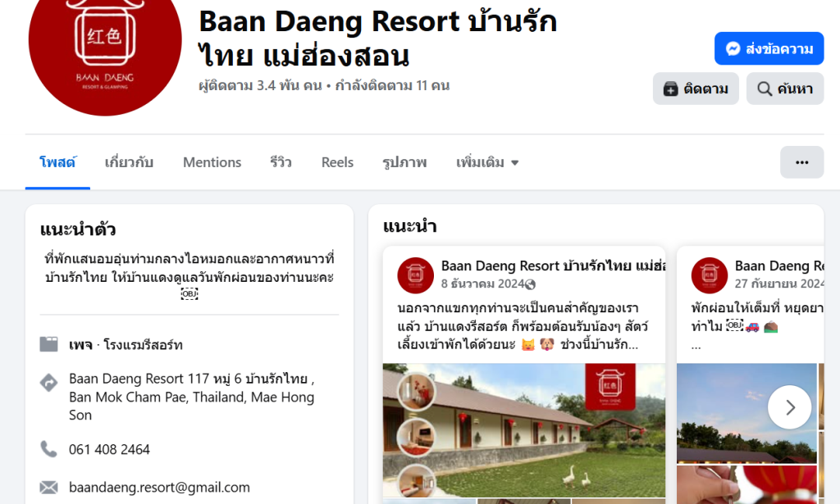Show next featured post with right chevron
The height and width of the screenshot is (504, 840).
pos(790,407)
